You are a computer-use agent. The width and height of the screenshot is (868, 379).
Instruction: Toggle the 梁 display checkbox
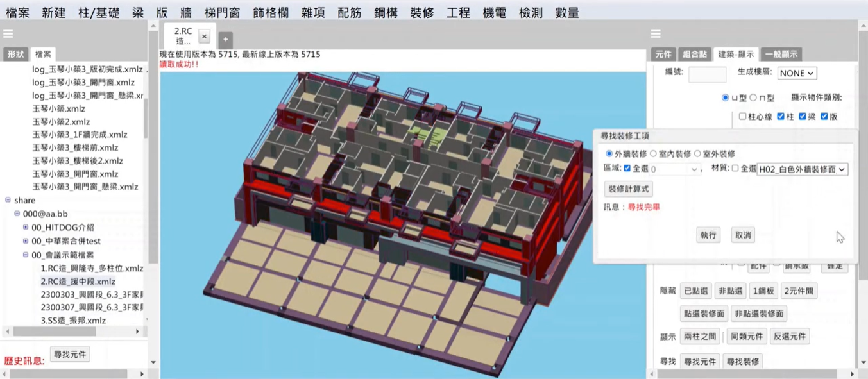coord(803,117)
